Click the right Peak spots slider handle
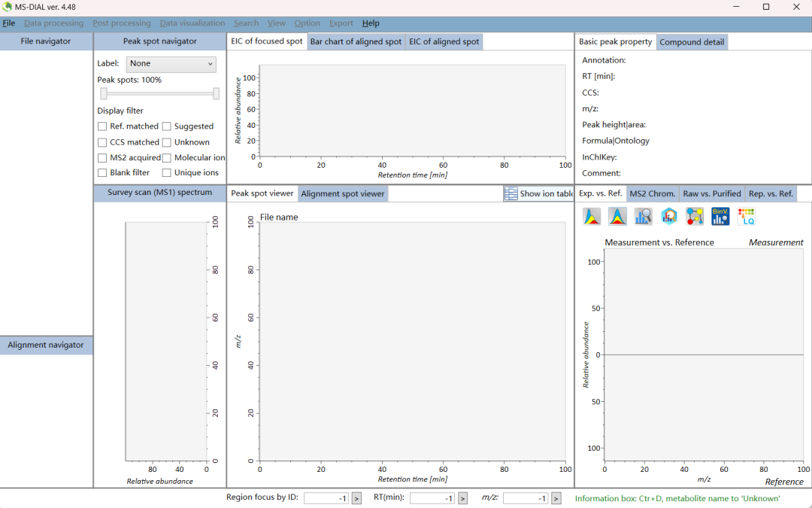 (216, 93)
